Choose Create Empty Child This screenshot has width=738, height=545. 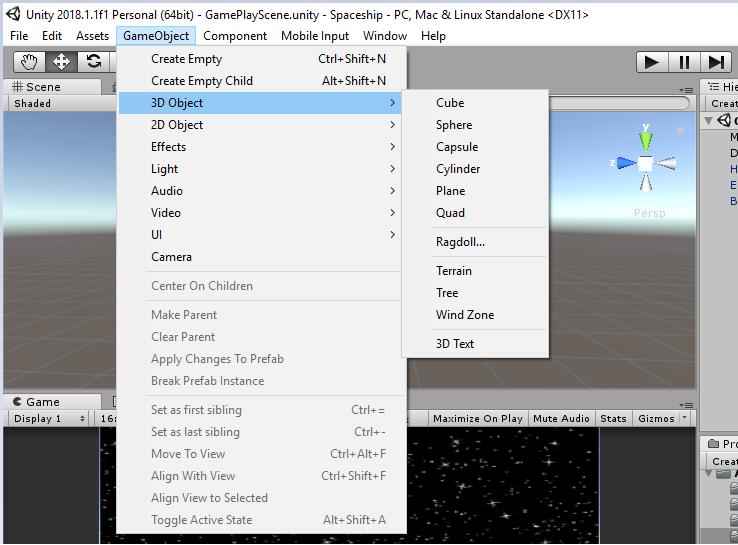(261, 81)
